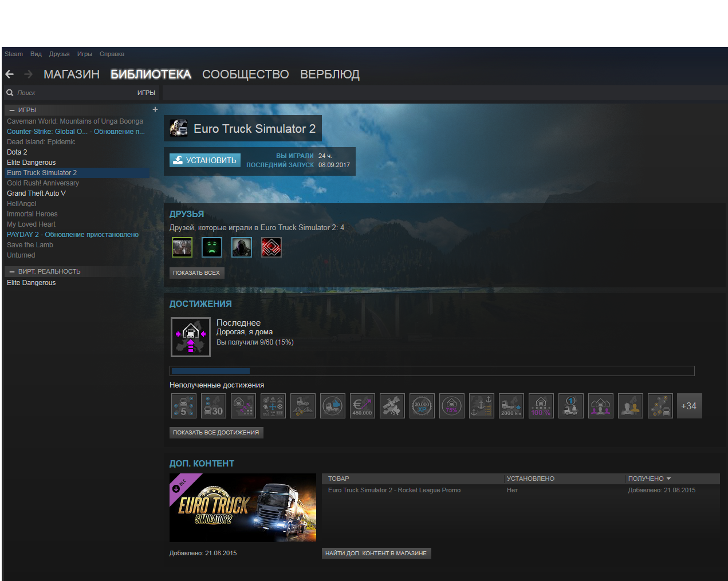Screen dimensions: 728x581
Task: Click the search magnifier icon
Action: tap(10, 93)
